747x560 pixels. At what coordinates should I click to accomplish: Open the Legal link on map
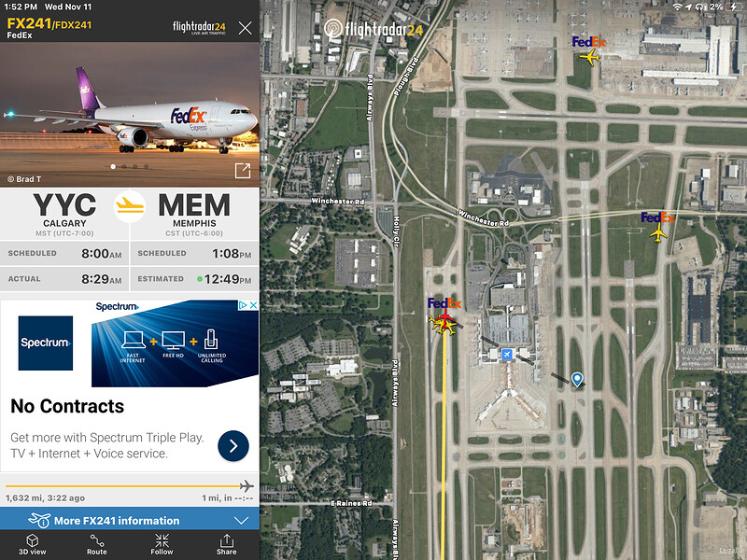(728, 550)
